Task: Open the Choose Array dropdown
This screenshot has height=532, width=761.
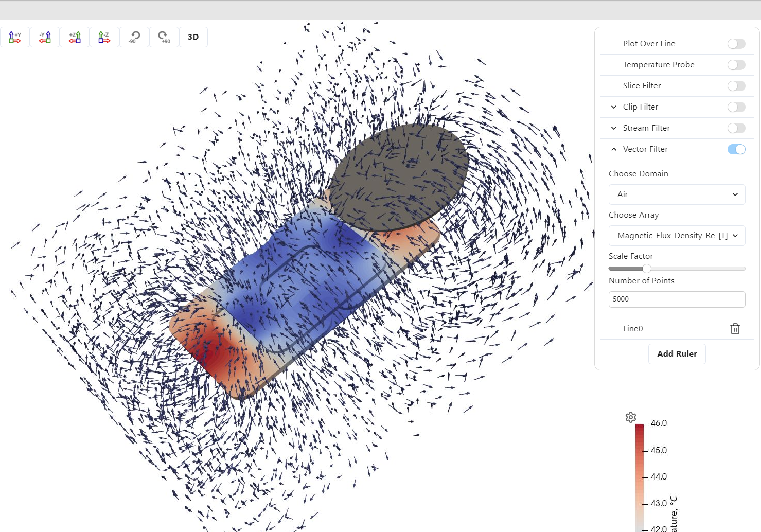Action: click(x=677, y=236)
